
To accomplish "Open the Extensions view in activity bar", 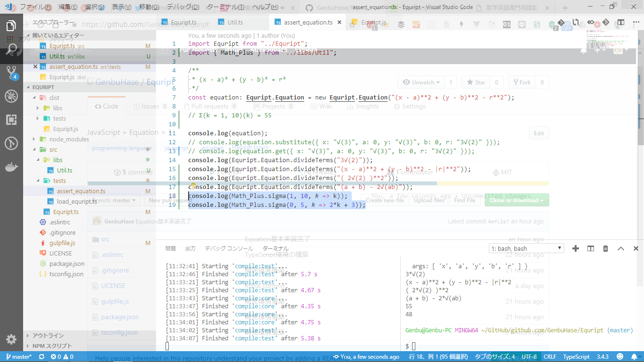I will tap(11, 120).
